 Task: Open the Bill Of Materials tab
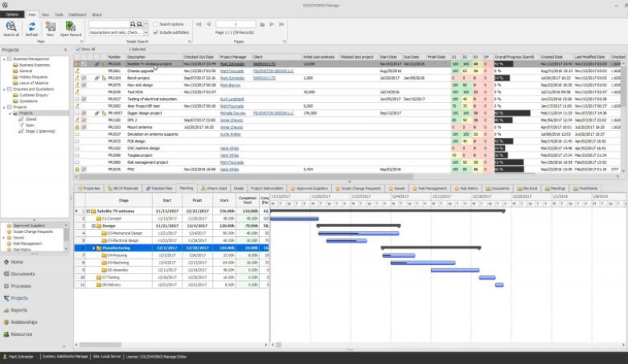[124, 188]
